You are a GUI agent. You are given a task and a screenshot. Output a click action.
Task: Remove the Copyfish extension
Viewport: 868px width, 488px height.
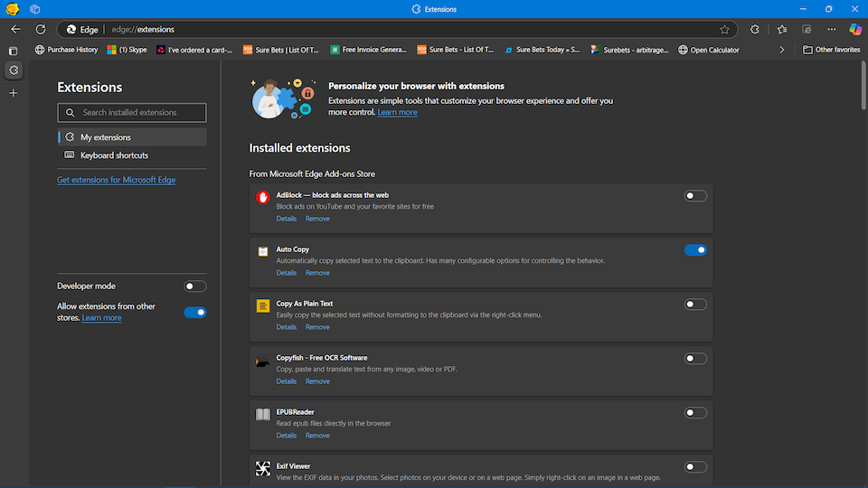317,381
